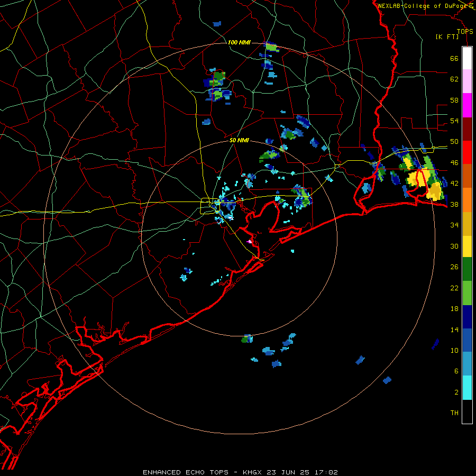Click the '66' legend value

pos(454,58)
